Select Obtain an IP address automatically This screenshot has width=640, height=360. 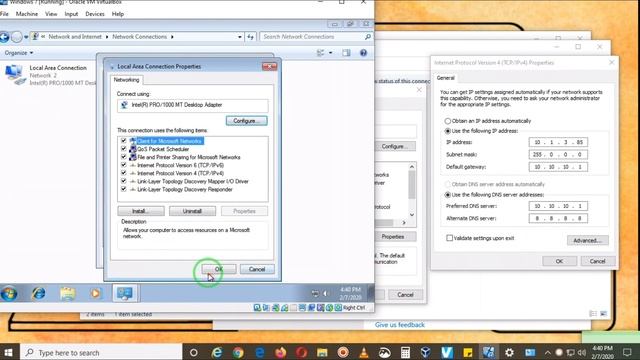(448, 121)
